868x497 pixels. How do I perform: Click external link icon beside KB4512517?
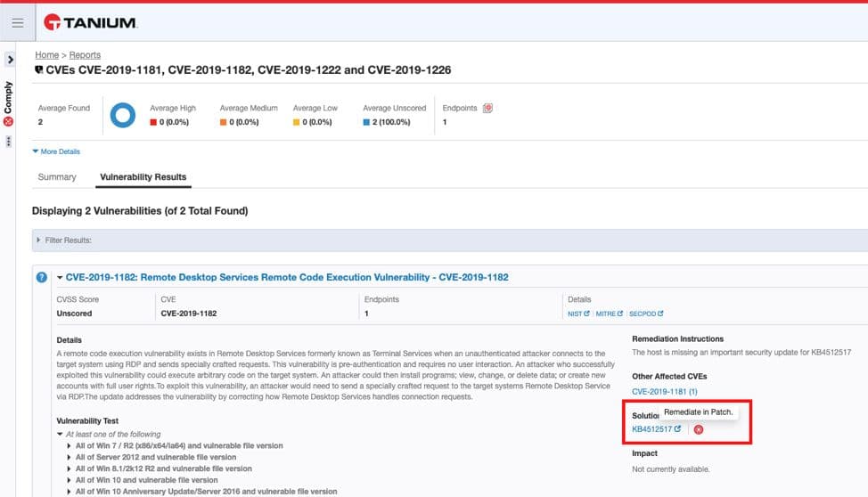(x=677, y=428)
